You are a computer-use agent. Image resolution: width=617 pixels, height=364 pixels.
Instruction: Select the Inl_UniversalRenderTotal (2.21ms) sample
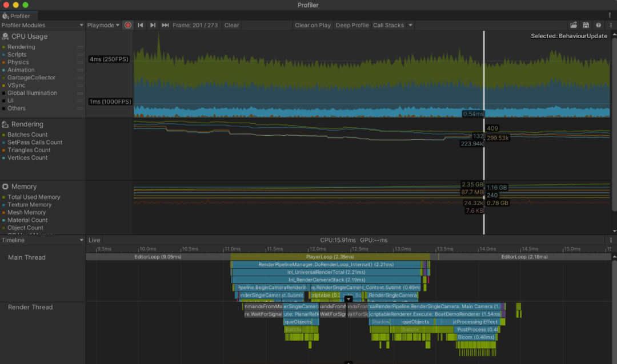tap(326, 272)
